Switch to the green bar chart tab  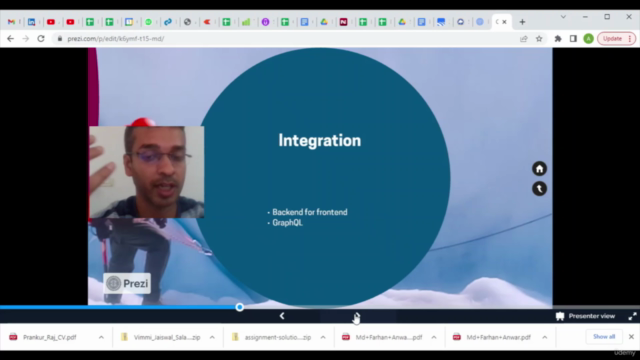tap(246, 22)
